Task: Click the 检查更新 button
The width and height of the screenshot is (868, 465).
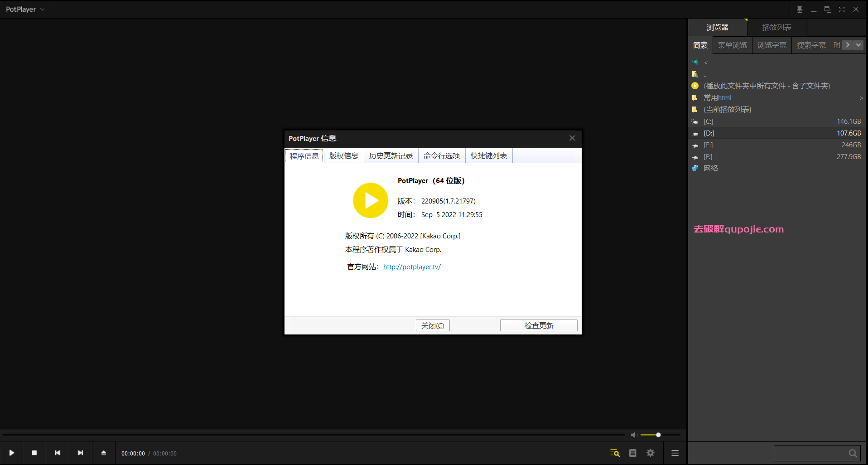Action: (x=539, y=325)
